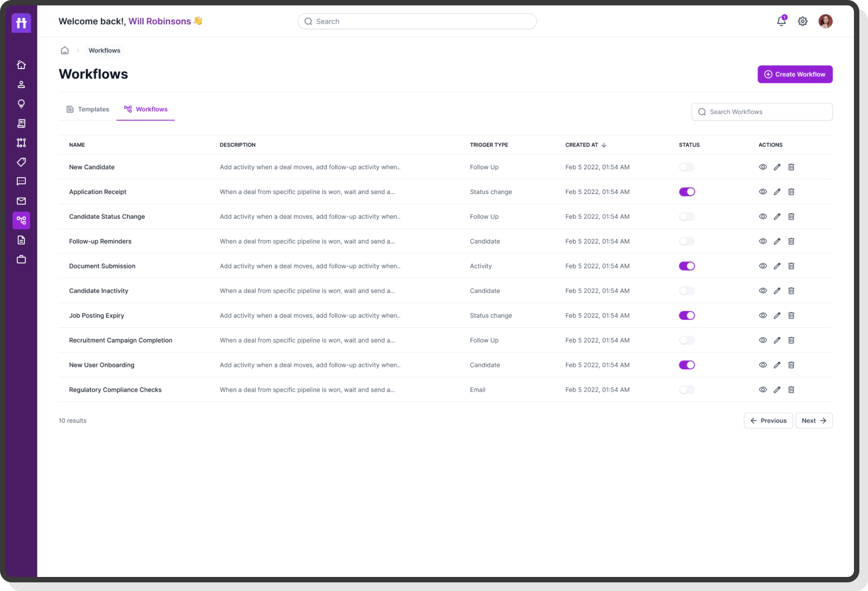The width and height of the screenshot is (868, 591).
Task: Enable the New Candidate status toggle
Action: tap(687, 167)
